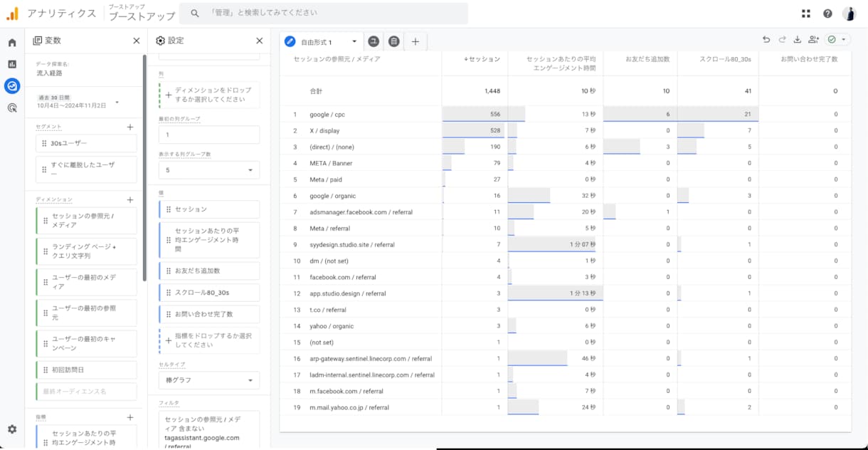Open the 自由形式 1 tab dropdown arrow
The width and height of the screenshot is (868, 450).
coord(354,42)
